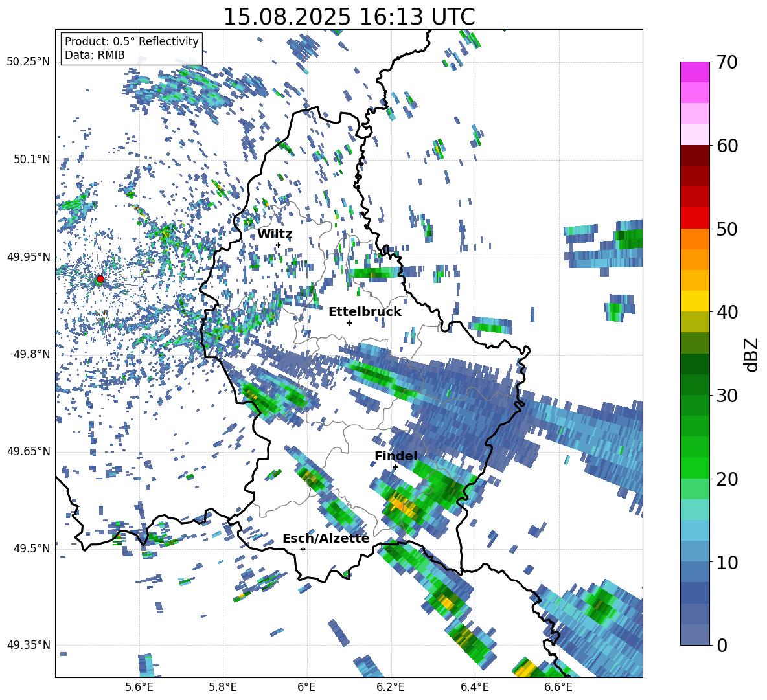The image size is (767, 700).
Task: Click the 50.25°N latitude label
Action: coord(29,62)
